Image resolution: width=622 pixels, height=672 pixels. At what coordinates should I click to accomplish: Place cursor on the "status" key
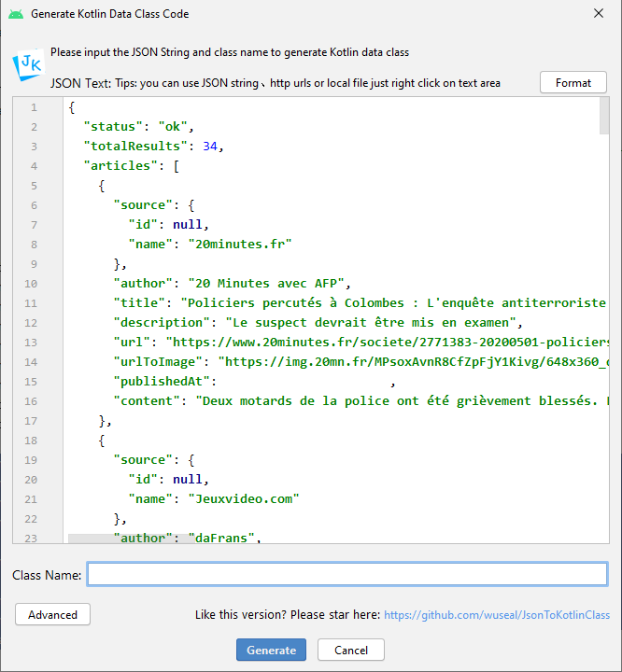(113, 127)
